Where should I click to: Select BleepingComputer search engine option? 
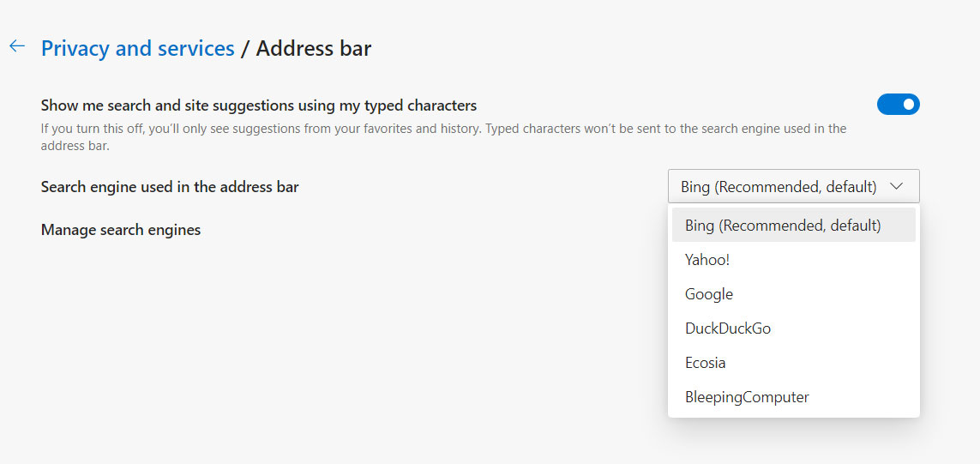pyautogui.click(x=794, y=397)
